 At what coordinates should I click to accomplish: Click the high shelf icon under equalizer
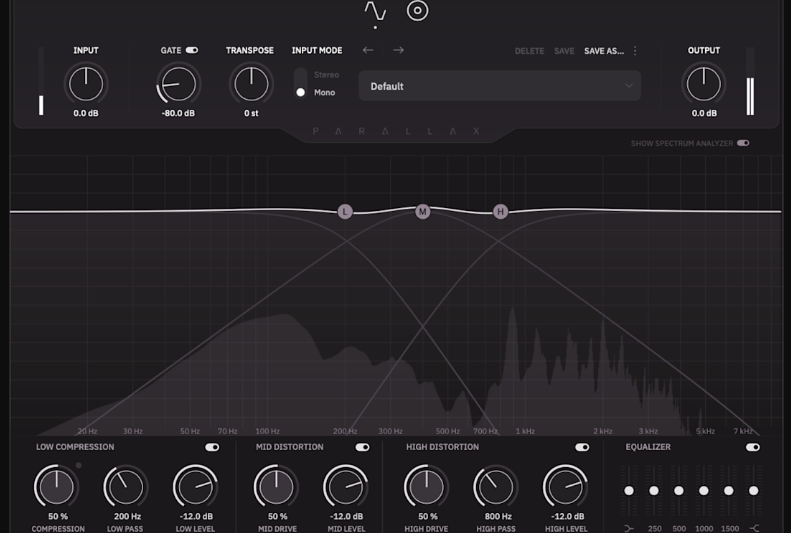754,528
